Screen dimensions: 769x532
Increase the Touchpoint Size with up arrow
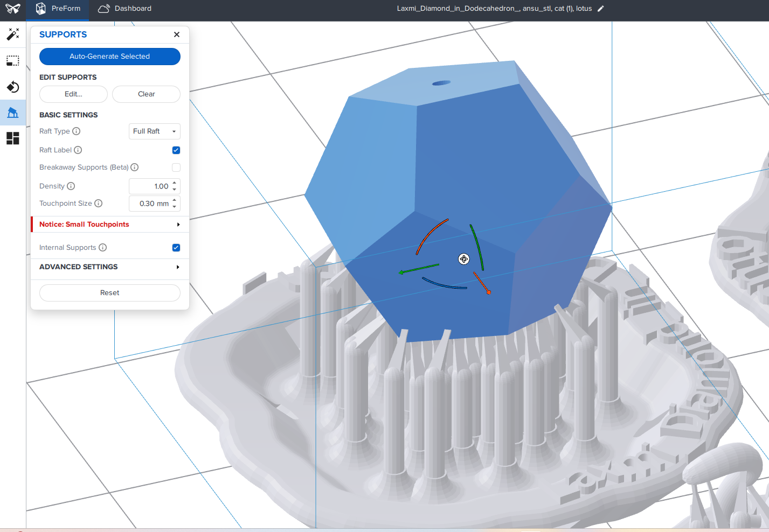pyautogui.click(x=175, y=200)
